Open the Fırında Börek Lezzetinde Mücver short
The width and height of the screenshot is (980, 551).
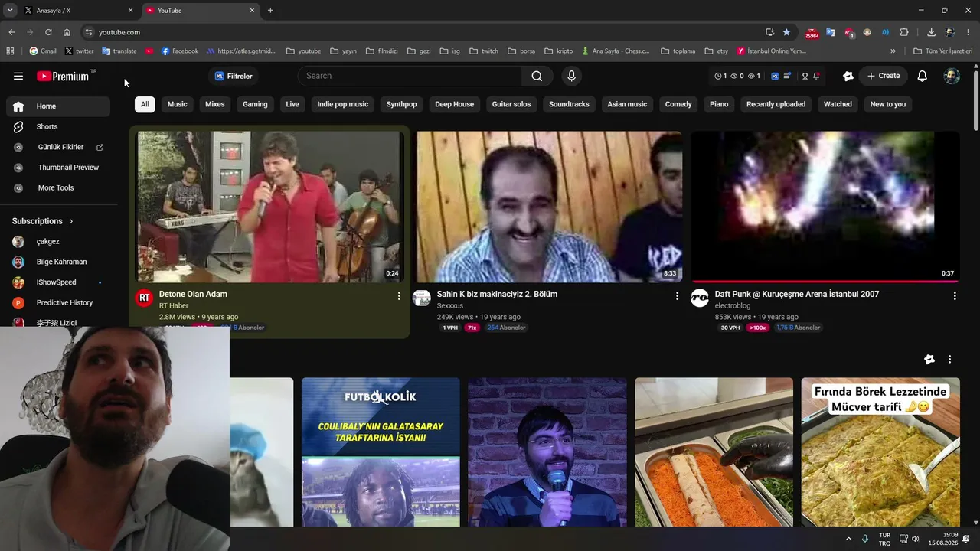pos(880,452)
